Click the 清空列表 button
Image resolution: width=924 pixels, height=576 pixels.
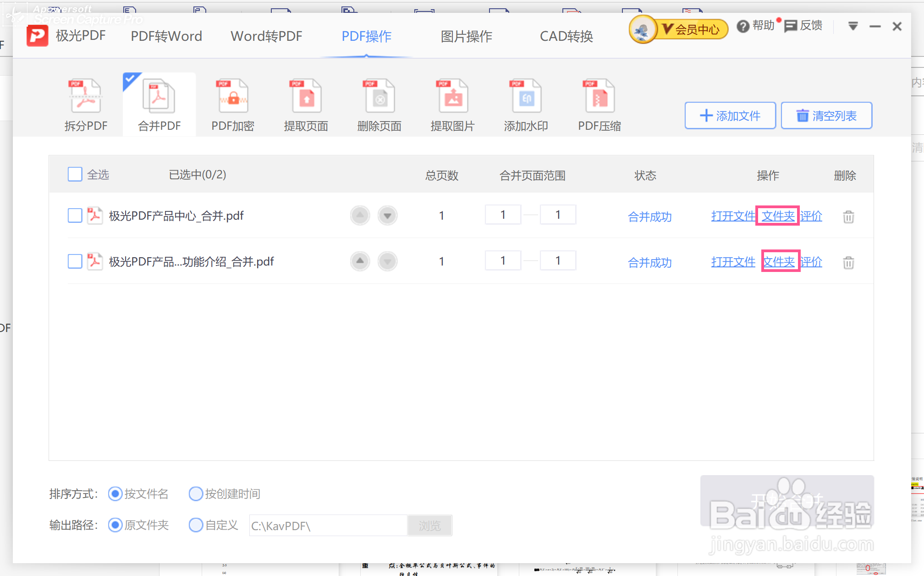click(826, 116)
